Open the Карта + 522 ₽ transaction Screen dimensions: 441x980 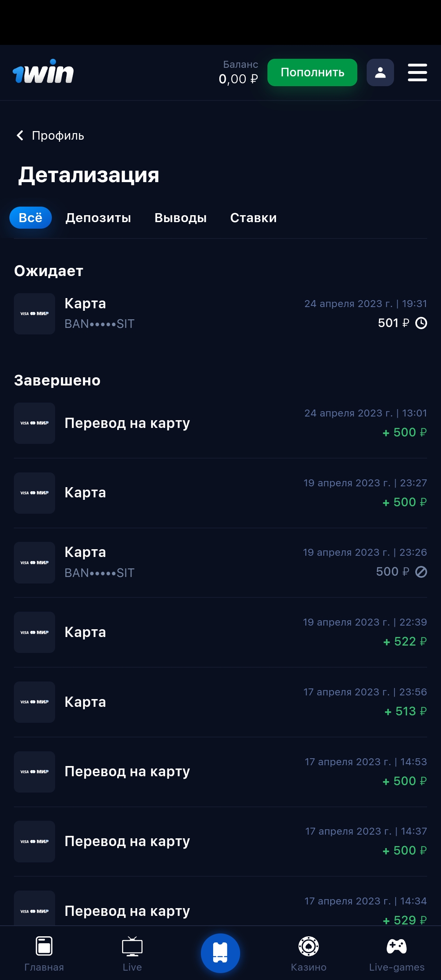click(x=220, y=632)
